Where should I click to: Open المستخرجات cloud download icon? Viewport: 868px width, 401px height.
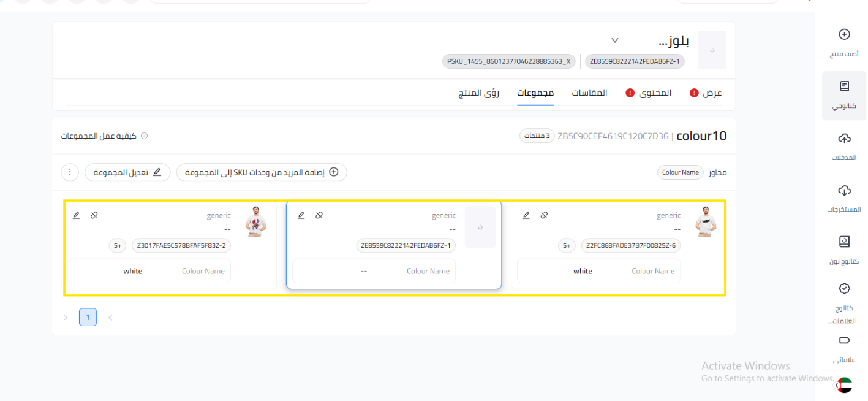[843, 190]
